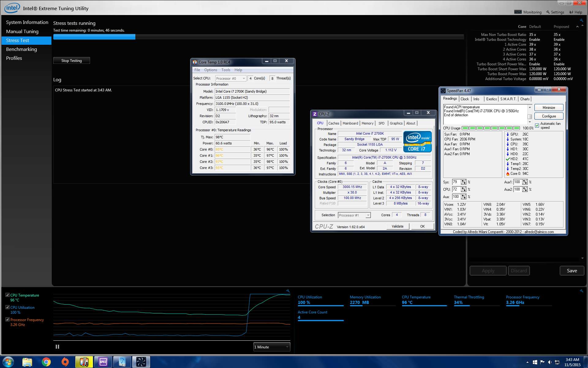This screenshot has width=588, height=368.
Task: Click the Core Temp thermometer title icon
Action: [x=195, y=62]
